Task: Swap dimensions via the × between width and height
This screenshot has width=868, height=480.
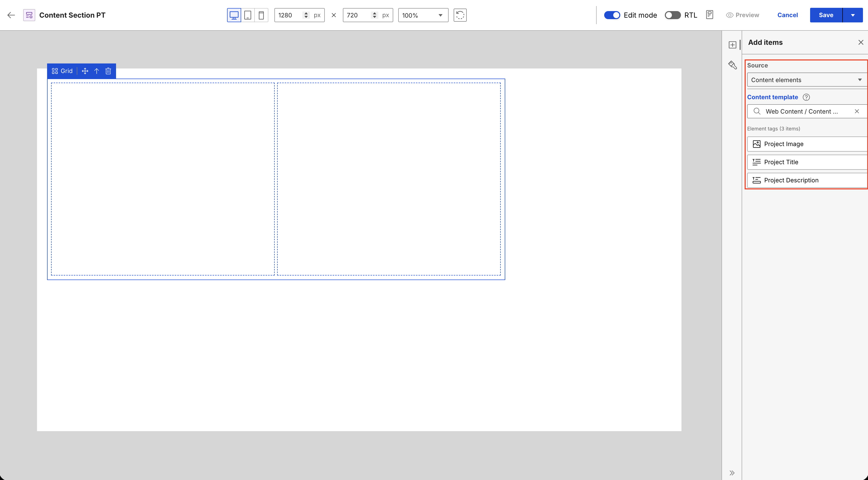Action: point(334,15)
